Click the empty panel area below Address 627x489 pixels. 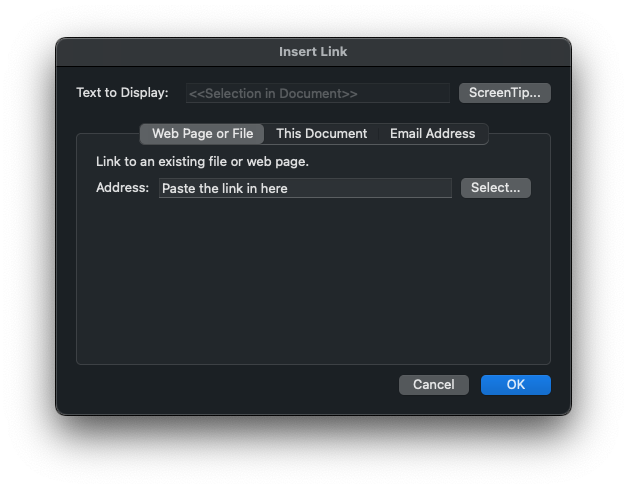[313, 280]
